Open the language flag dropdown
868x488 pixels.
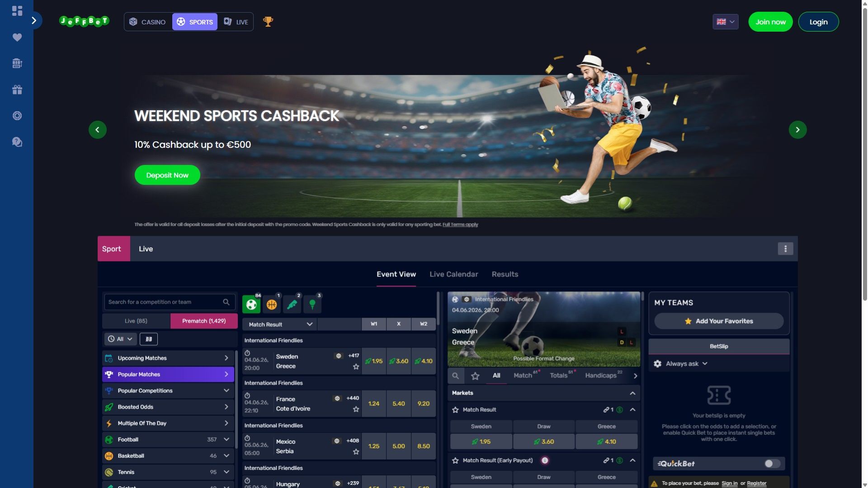pos(726,22)
